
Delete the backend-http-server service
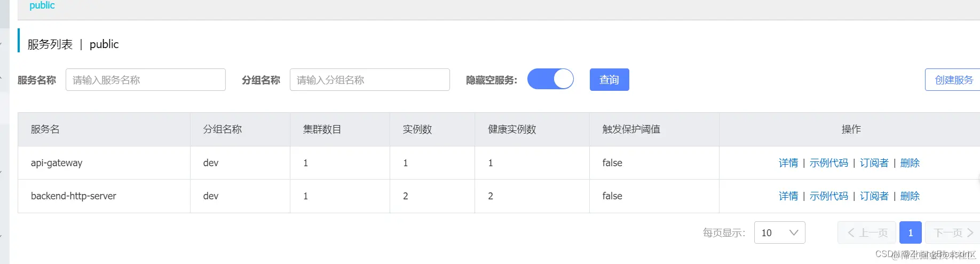click(x=910, y=196)
